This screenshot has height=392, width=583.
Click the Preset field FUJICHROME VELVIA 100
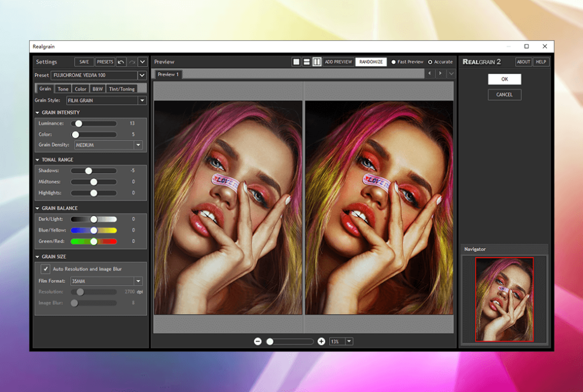tap(94, 76)
